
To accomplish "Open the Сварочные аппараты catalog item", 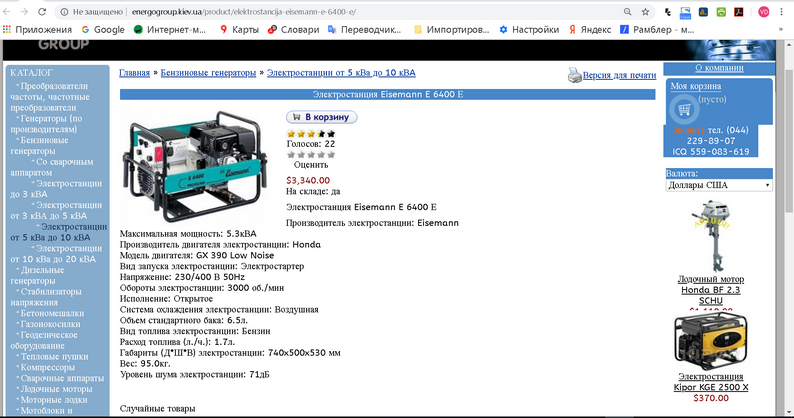I will pyautogui.click(x=62, y=378).
